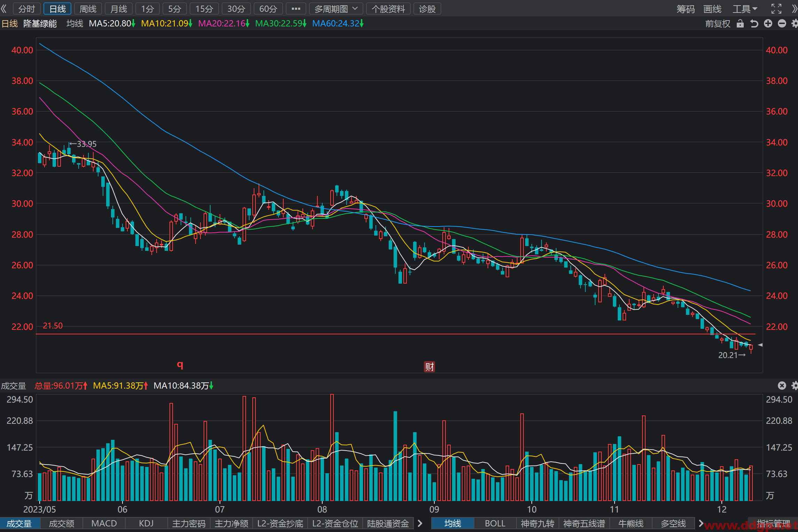Open the L2-资金抄底 indicator tab
This screenshot has height=532, width=798.
280,523
